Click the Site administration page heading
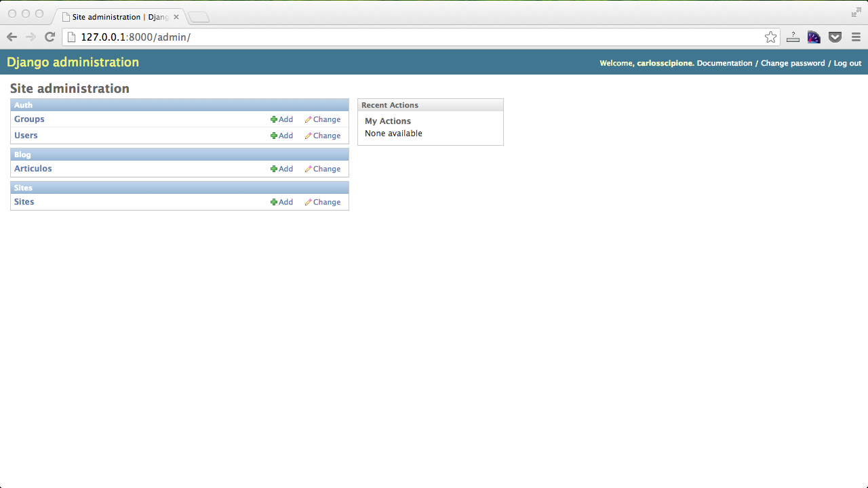This screenshot has height=488, width=868. click(70, 89)
